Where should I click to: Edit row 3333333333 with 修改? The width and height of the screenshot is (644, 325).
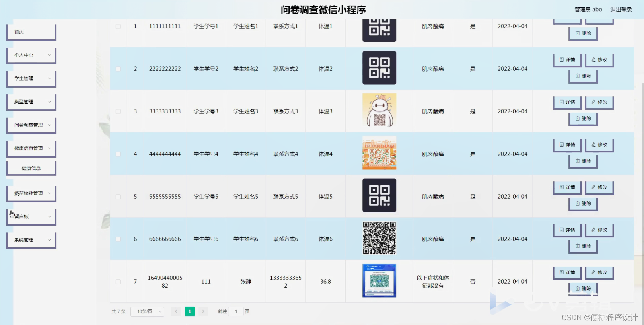(599, 102)
